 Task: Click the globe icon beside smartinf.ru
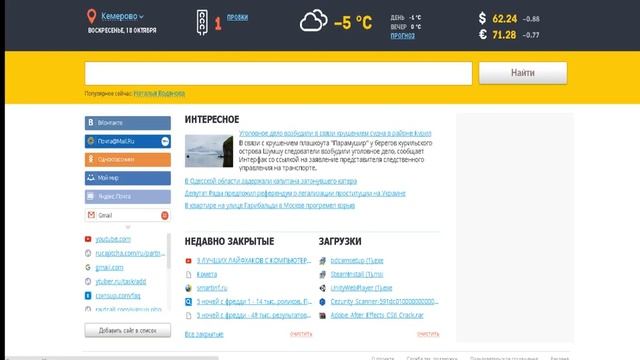click(x=189, y=288)
